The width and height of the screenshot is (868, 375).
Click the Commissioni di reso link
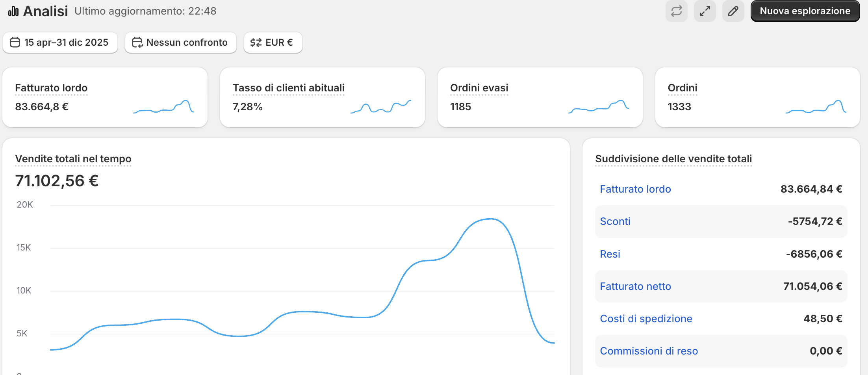point(649,351)
